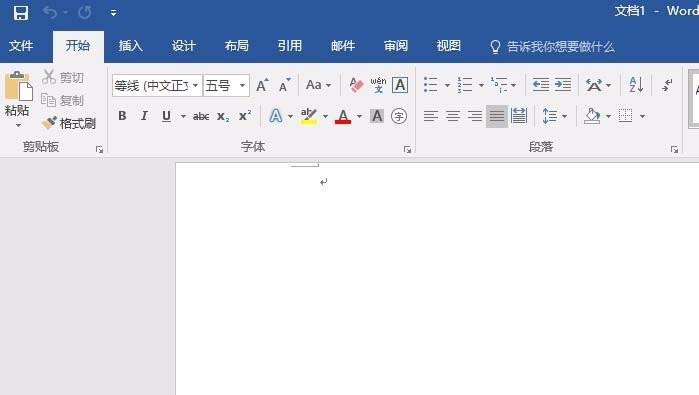Switch to the 插入 (Insert) tab
Viewport: 699px width, 395px height.
[131, 46]
